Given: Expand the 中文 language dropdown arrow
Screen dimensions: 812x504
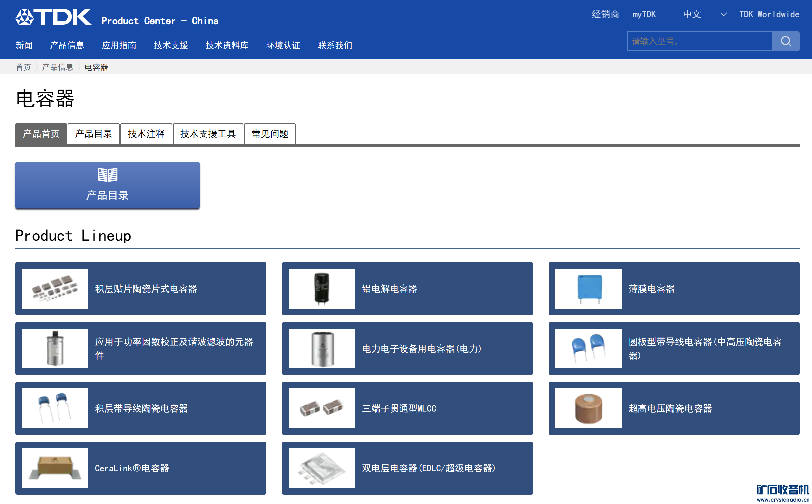Looking at the screenshot, I should (x=723, y=14).
